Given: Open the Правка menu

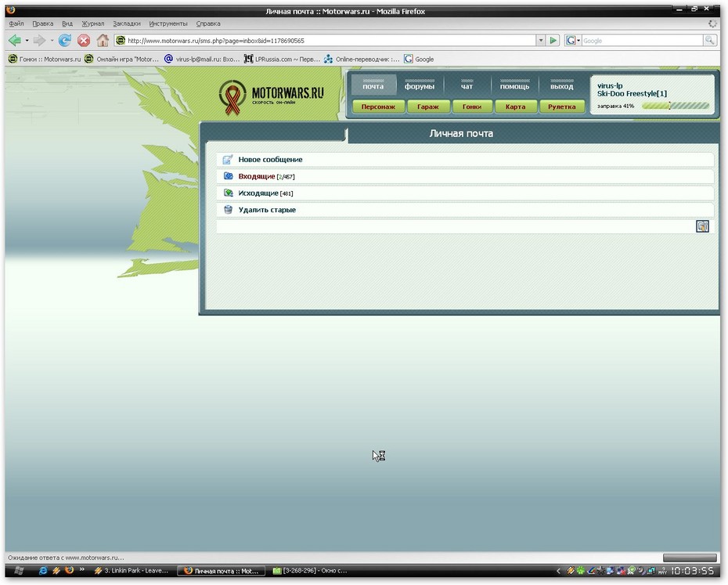Looking at the screenshot, I should (x=43, y=23).
